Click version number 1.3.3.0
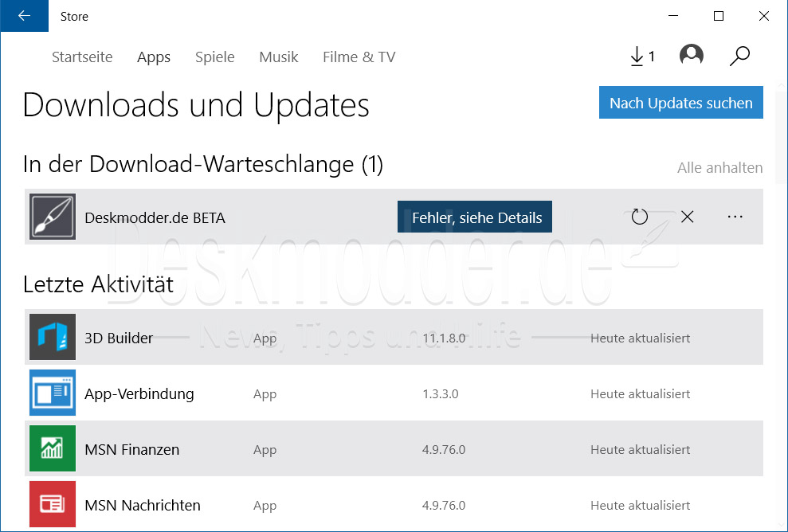 [441, 394]
